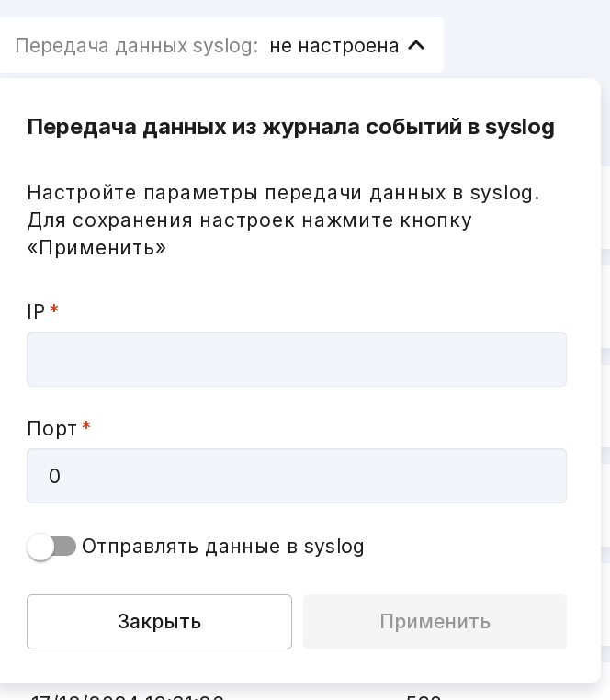610x700 pixels.
Task: Collapse the syslog panel using chevron arrow
Action: [x=416, y=45]
